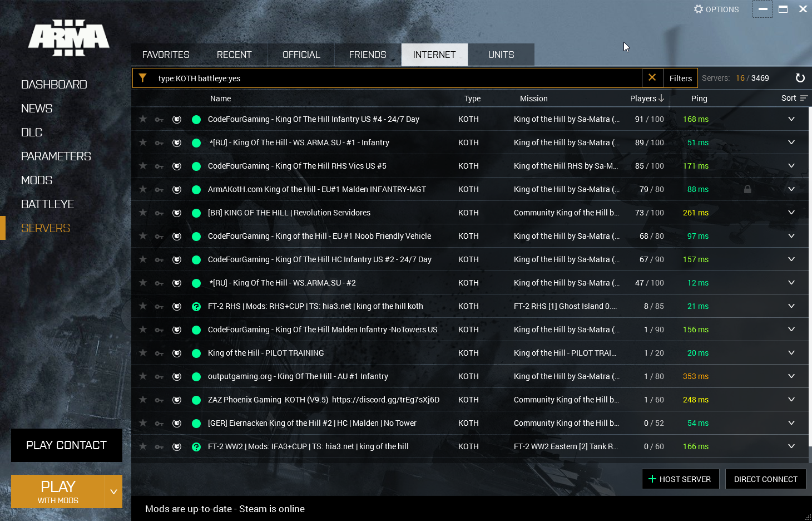This screenshot has width=812, height=521.
Task: Favorite the ArmAKotH.com EU#1 Malden server
Action: point(143,189)
